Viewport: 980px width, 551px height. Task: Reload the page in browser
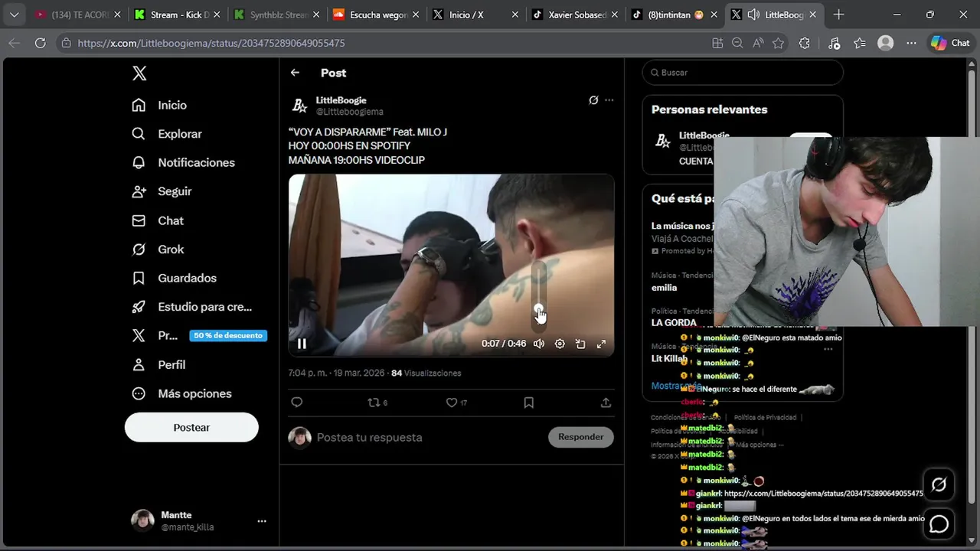pos(41,44)
